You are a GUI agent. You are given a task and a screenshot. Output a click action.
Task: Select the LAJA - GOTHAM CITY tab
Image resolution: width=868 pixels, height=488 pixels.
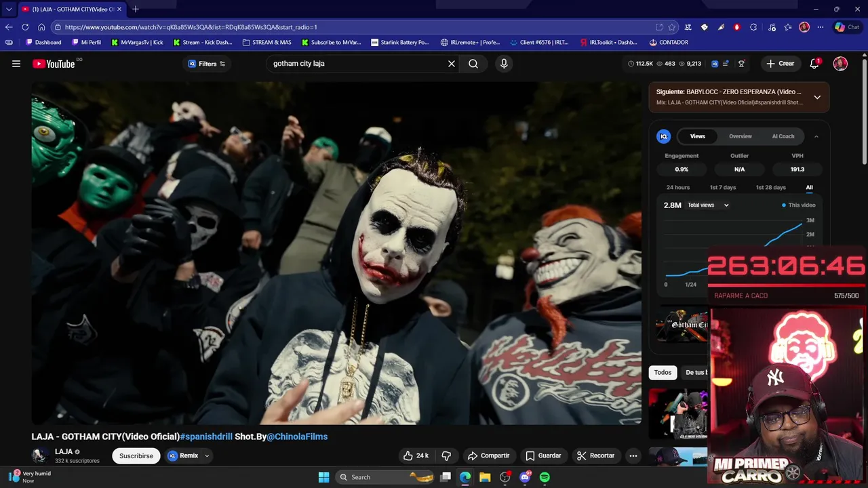[x=71, y=9]
